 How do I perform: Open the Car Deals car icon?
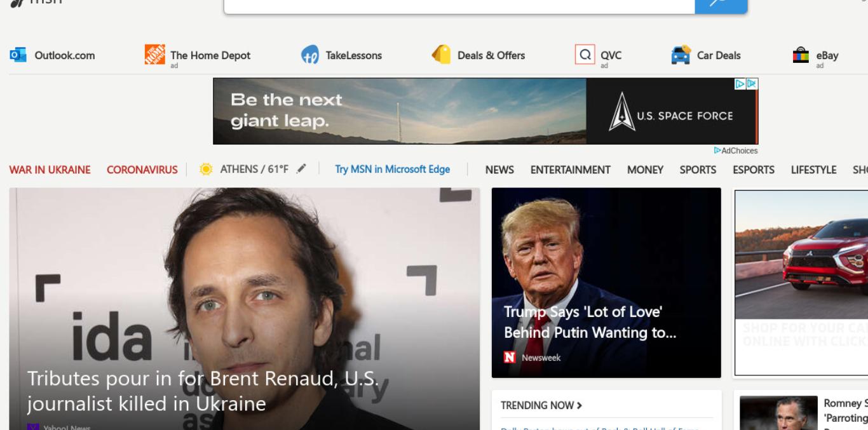681,55
